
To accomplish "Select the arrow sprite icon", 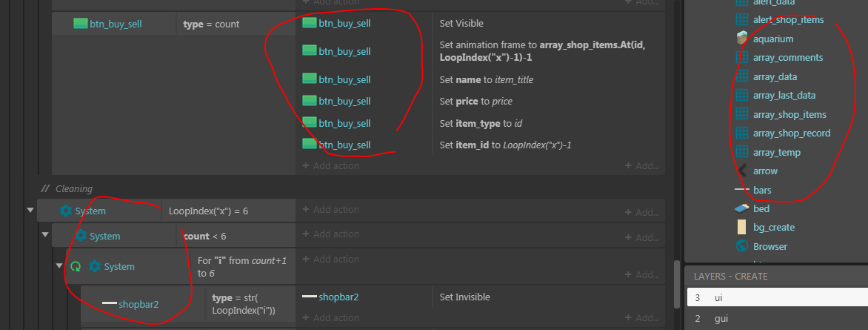I will pyautogui.click(x=742, y=171).
